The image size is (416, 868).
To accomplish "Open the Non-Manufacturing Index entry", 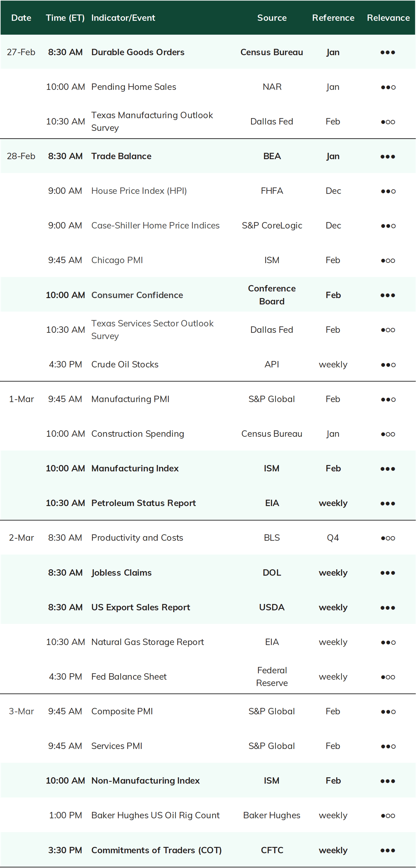I will [146, 781].
